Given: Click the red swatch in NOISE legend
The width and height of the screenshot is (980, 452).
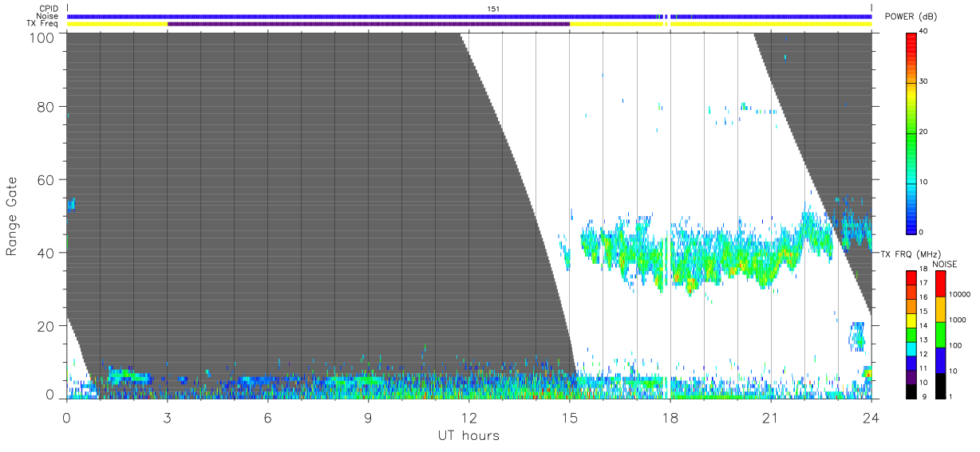Looking at the screenshot, I should pyautogui.click(x=940, y=284).
